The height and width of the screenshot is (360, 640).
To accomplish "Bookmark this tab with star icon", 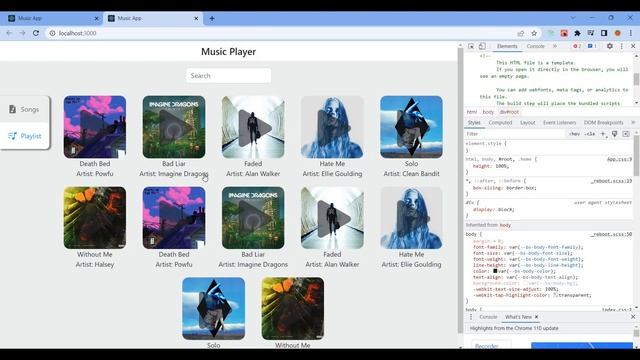I will click(534, 33).
